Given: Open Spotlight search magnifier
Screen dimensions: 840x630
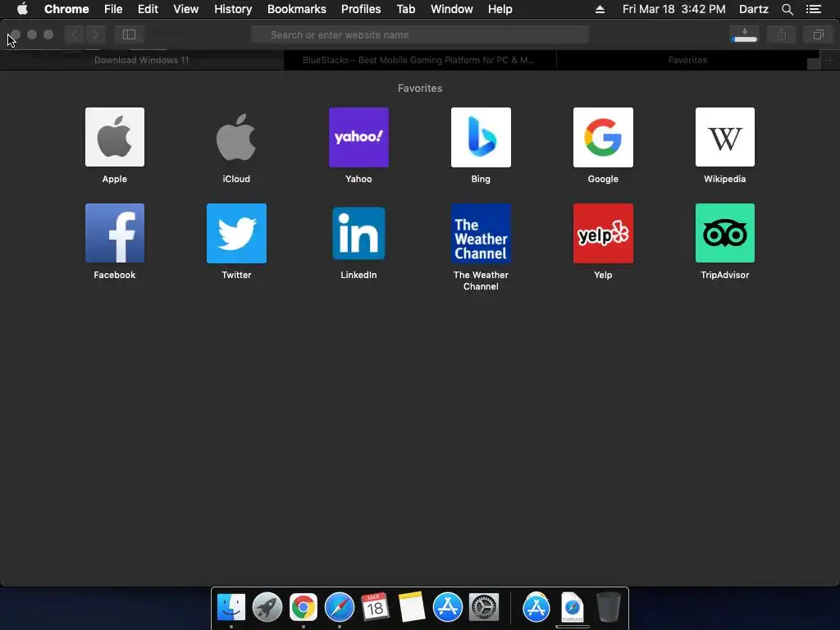Looking at the screenshot, I should (x=787, y=9).
